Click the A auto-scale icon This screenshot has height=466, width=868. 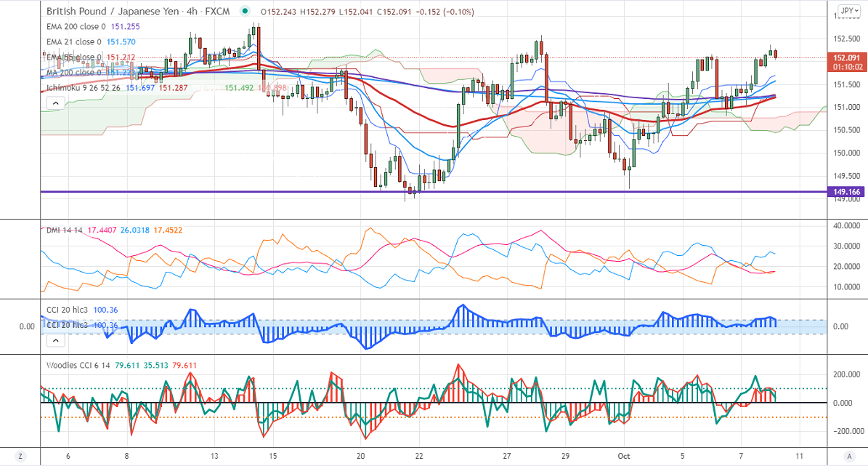847,456
